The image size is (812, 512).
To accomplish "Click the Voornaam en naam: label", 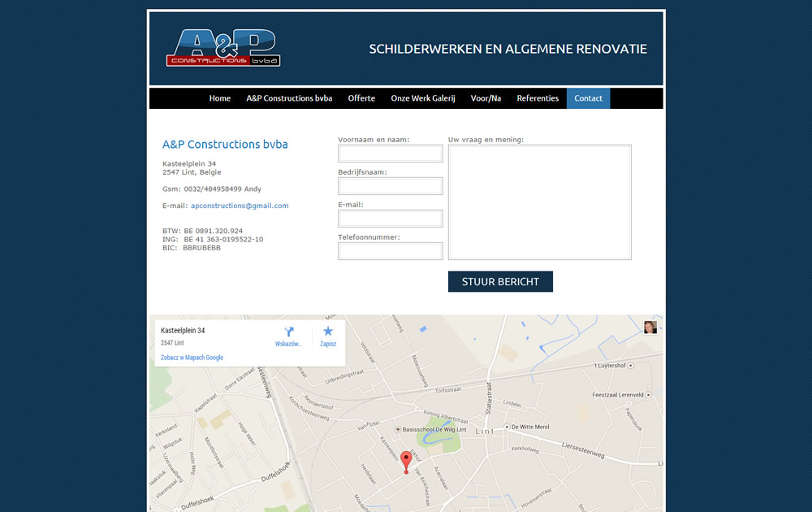I will point(374,140).
